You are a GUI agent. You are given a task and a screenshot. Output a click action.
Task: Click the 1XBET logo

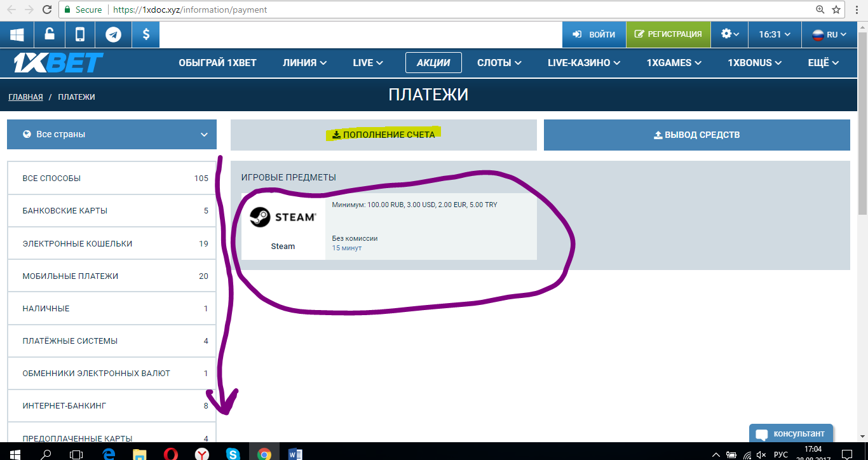(58, 62)
